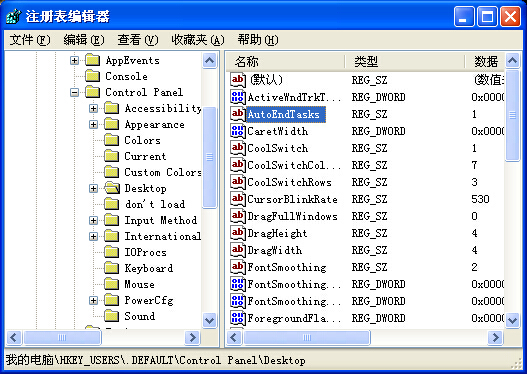The image size is (527, 374).
Task: Click the Control Panel folder icon
Action: 92,92
